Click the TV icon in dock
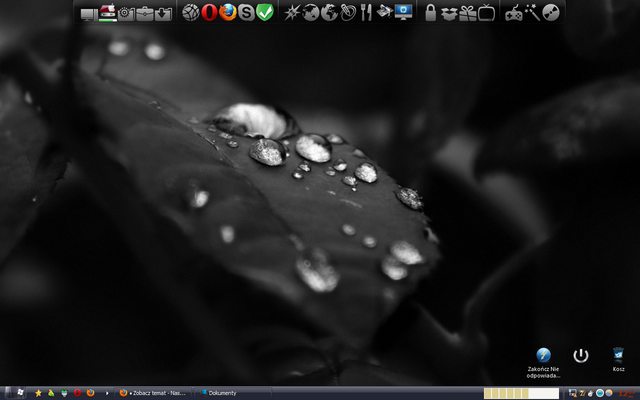 tap(487, 13)
